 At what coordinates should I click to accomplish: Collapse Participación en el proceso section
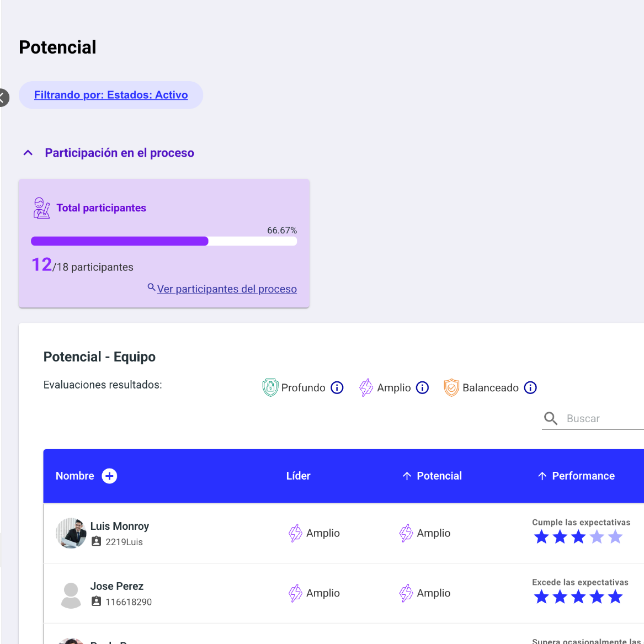(x=28, y=153)
